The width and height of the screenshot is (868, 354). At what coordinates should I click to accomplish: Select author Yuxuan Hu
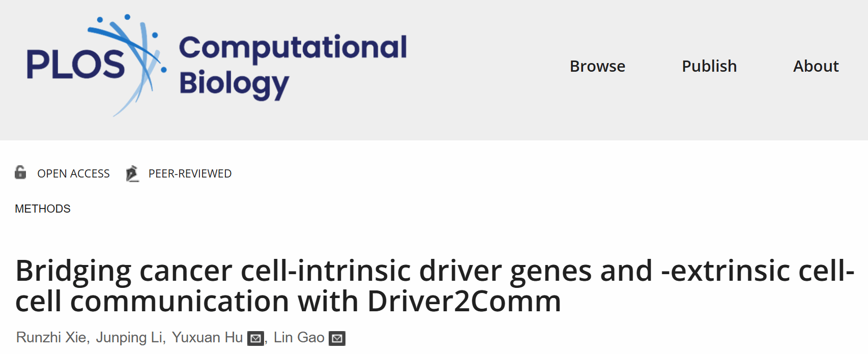(207, 338)
